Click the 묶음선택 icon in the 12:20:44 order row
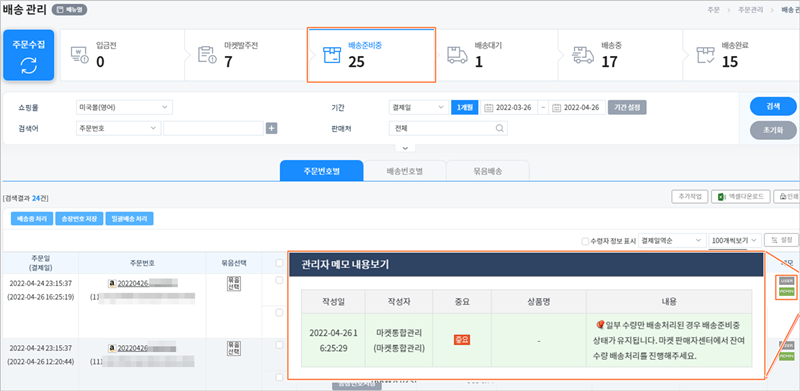This screenshot has width=800, height=391. (x=233, y=349)
